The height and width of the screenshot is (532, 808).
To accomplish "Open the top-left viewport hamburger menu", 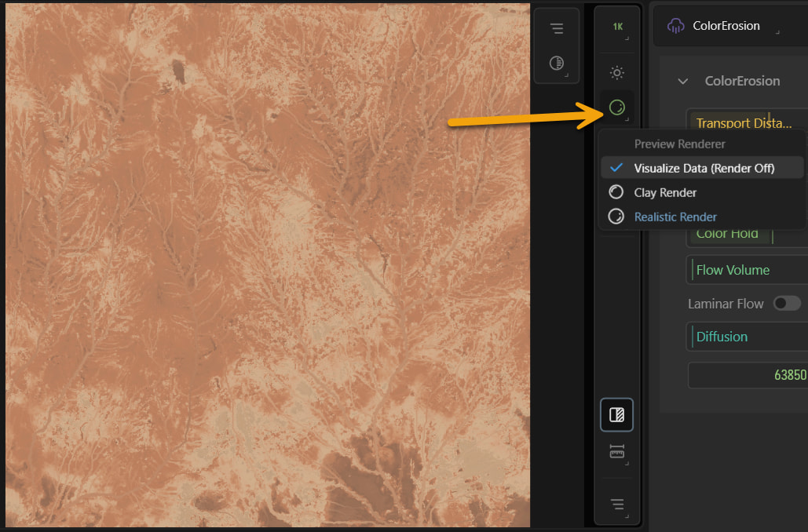I will [x=557, y=29].
